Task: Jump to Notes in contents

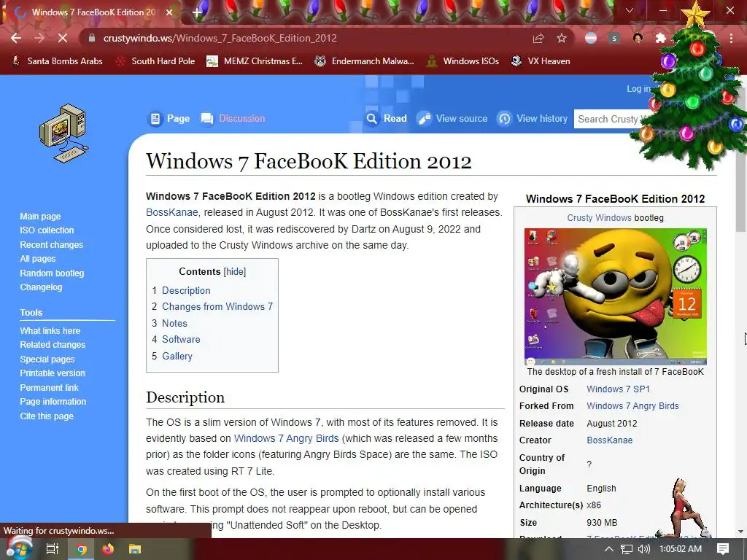Action: click(x=174, y=323)
